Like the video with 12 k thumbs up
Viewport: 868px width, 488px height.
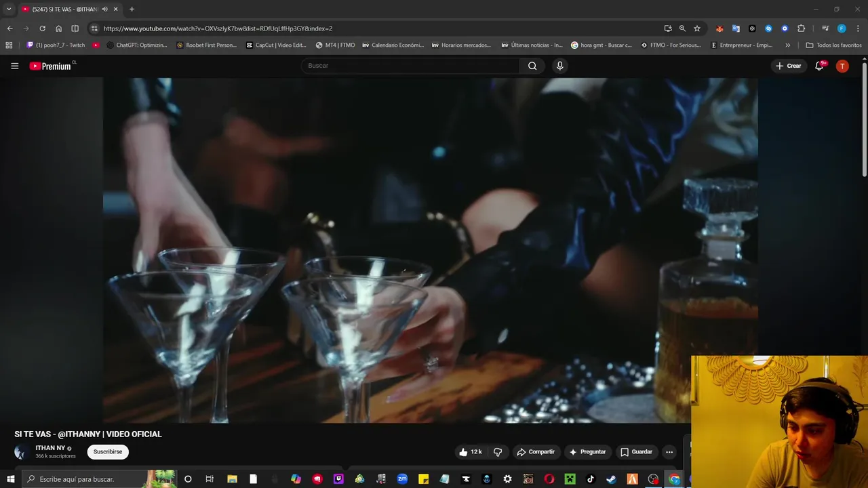tap(471, 452)
